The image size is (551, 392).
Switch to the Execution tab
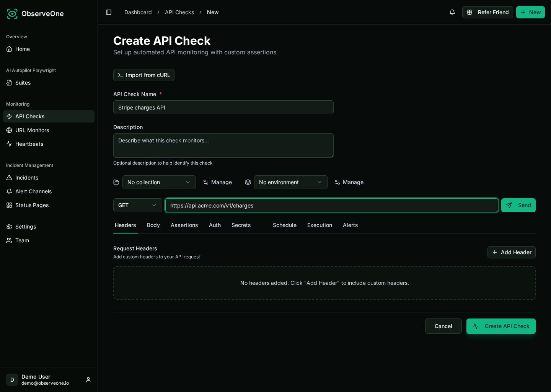pos(320,225)
